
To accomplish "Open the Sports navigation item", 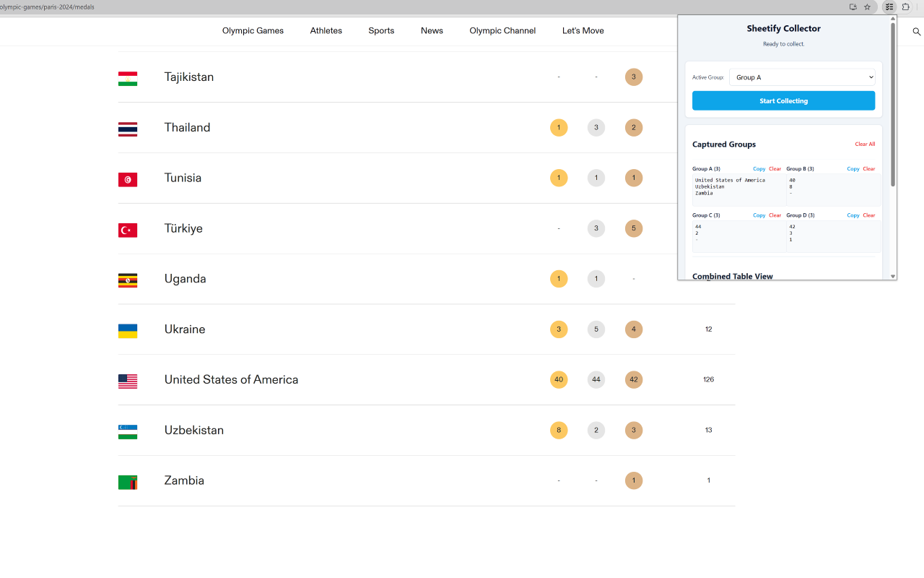I will click(381, 31).
